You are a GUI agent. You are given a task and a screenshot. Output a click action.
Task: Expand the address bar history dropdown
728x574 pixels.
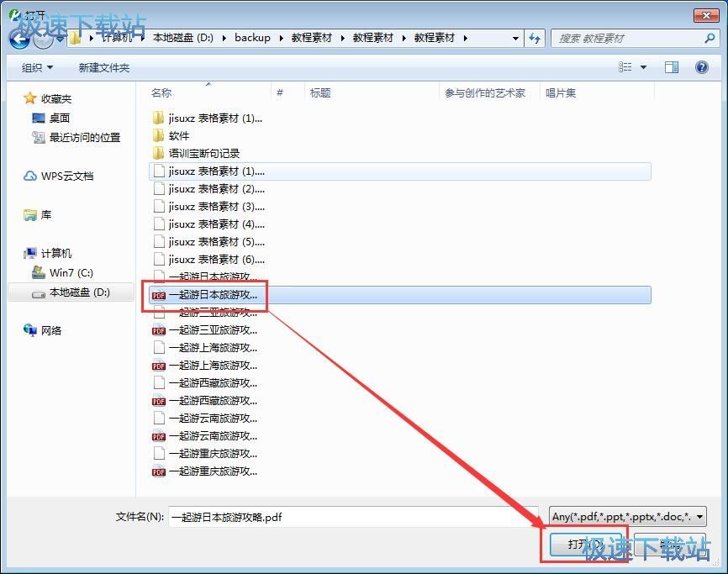click(515, 38)
